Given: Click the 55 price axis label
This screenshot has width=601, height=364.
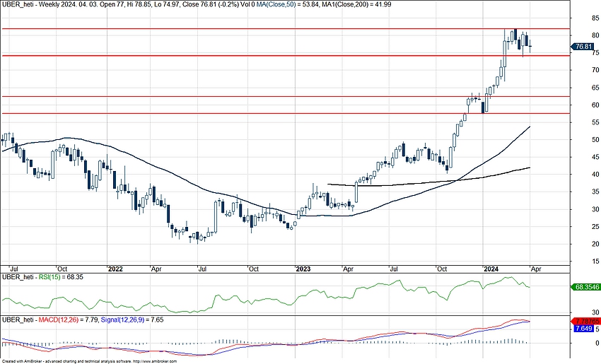Looking at the screenshot, I should tap(595, 122).
